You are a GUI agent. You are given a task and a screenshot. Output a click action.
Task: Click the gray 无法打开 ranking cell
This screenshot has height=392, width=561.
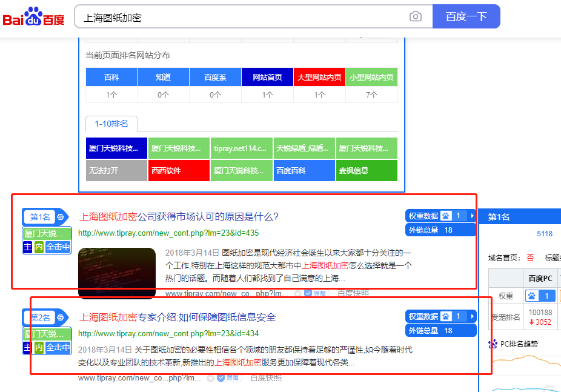tap(117, 171)
